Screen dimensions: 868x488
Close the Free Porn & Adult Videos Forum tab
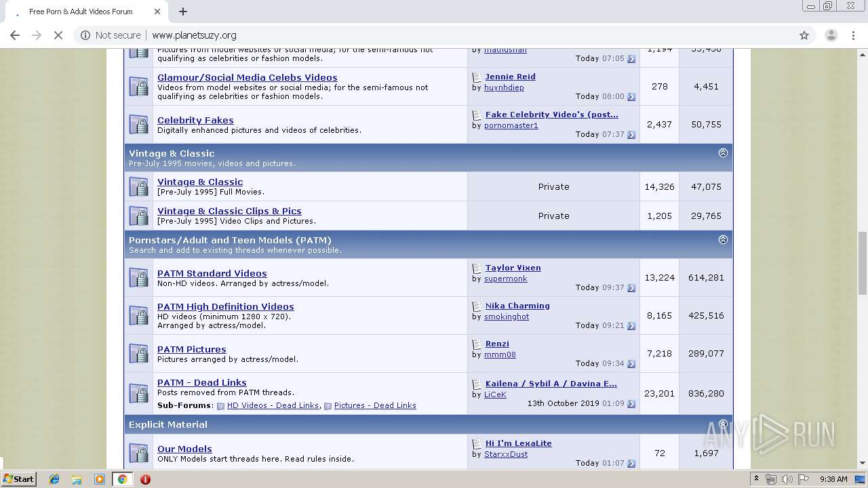(x=157, y=12)
